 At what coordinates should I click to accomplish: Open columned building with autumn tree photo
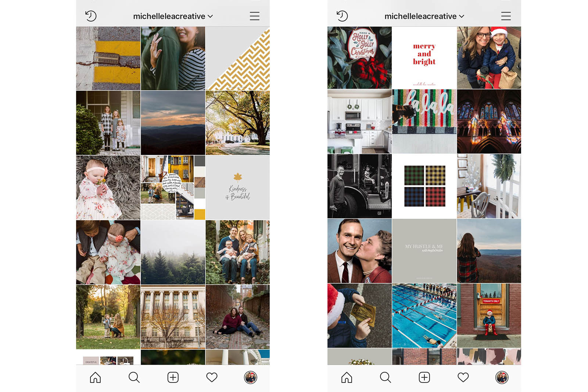(x=173, y=317)
